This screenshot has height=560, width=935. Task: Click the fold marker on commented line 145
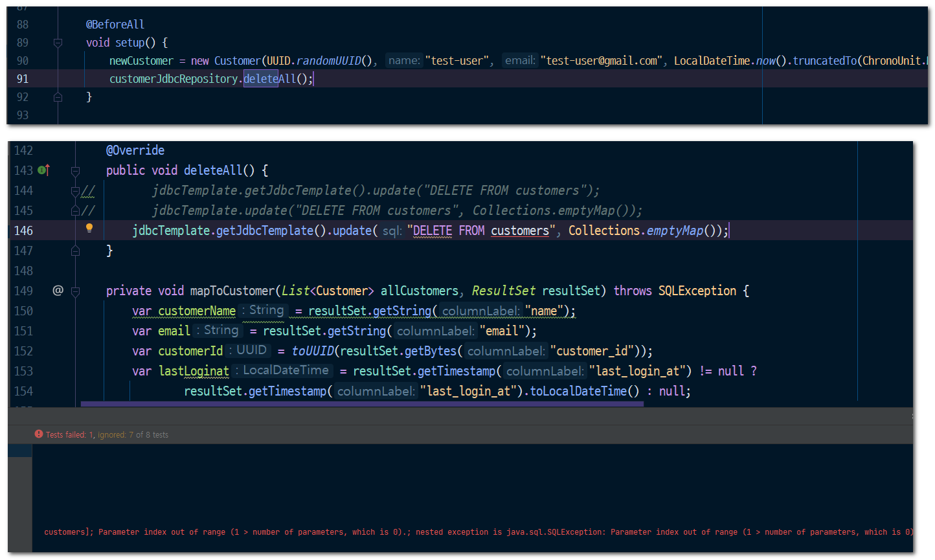[x=75, y=210]
